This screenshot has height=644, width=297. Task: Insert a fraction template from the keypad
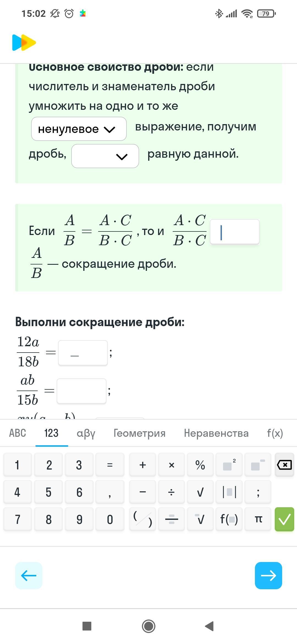171,519
